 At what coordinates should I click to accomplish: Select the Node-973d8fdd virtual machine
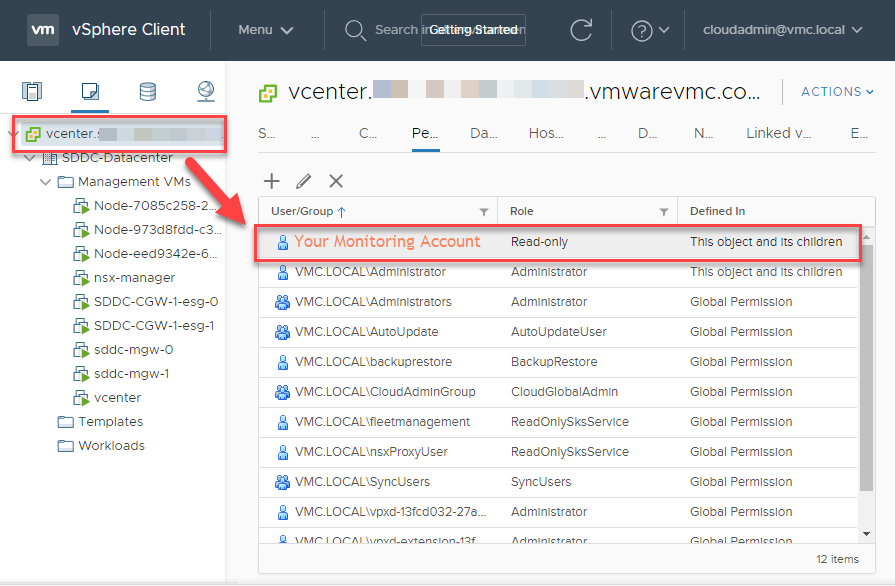[158, 230]
